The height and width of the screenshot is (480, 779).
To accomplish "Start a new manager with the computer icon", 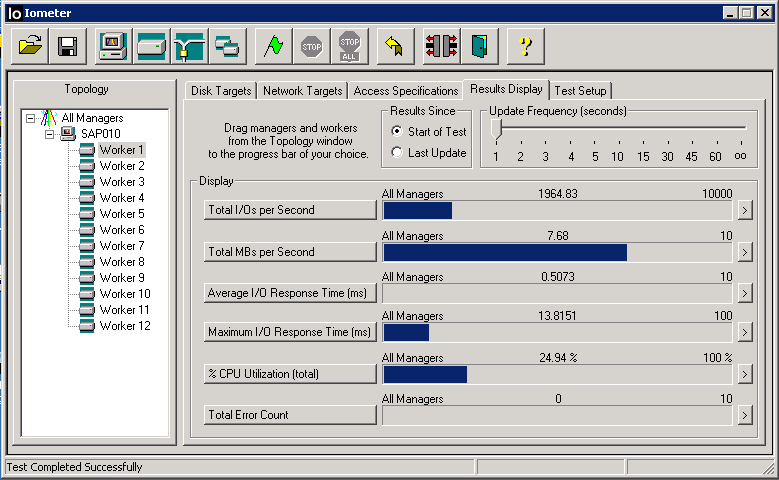I will coord(113,47).
